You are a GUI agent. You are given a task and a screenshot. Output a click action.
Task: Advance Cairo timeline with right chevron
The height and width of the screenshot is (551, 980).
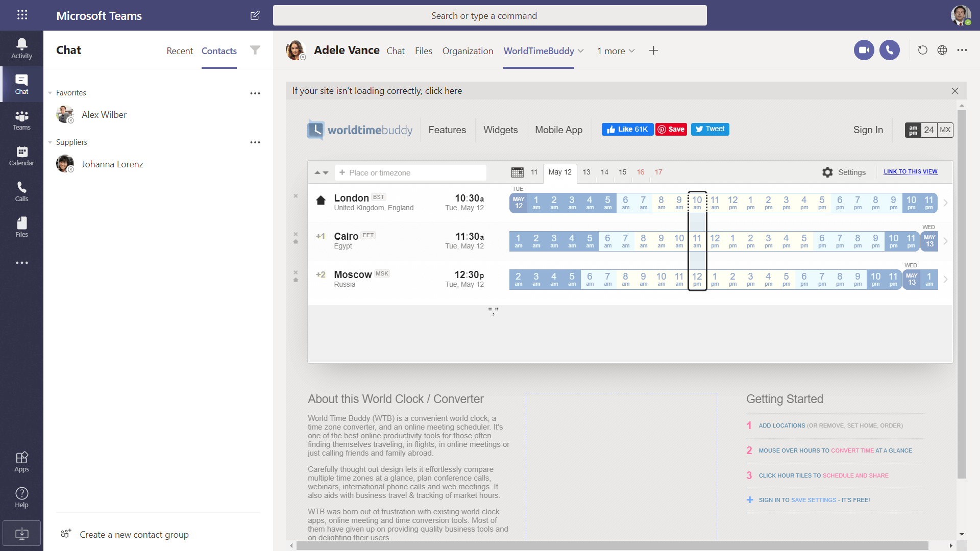point(946,241)
